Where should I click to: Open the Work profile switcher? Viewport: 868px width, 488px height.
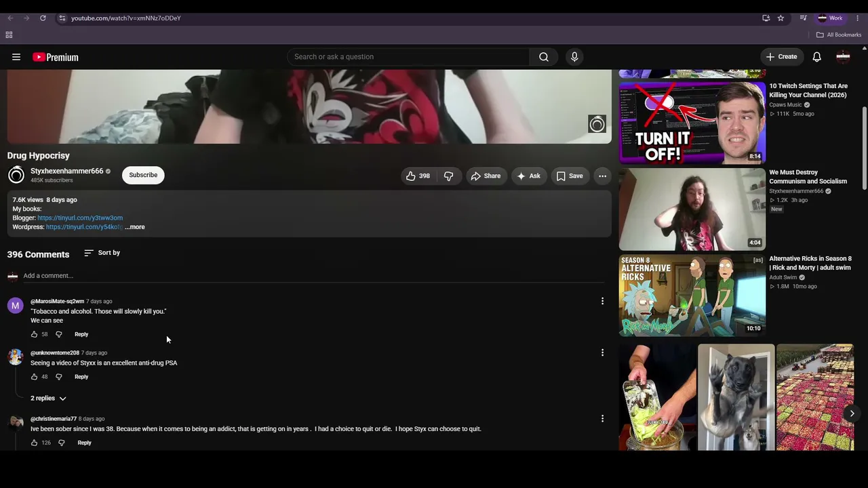[830, 18]
